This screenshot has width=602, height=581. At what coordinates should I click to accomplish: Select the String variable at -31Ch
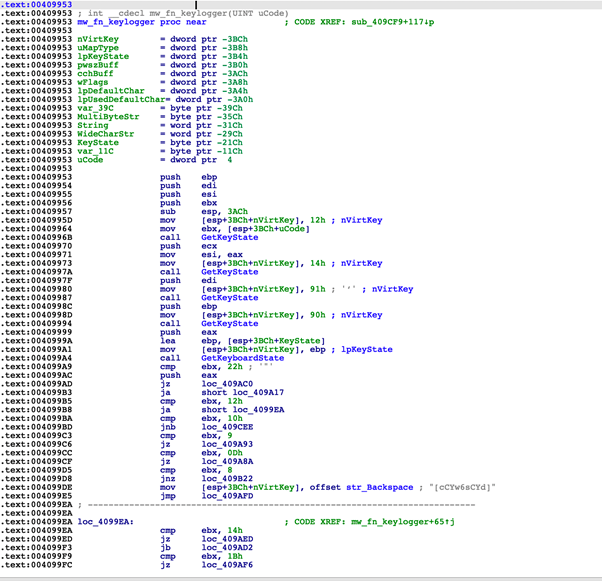pos(93,125)
